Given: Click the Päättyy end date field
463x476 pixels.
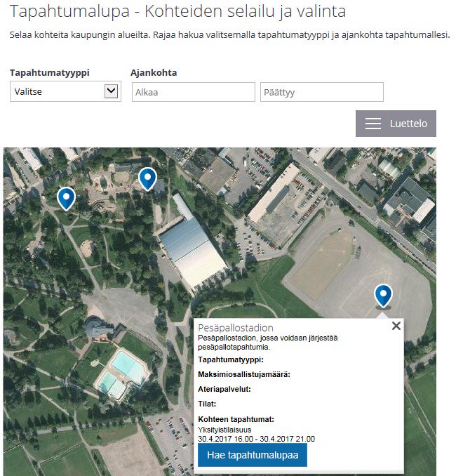Looking at the screenshot, I should point(321,92).
